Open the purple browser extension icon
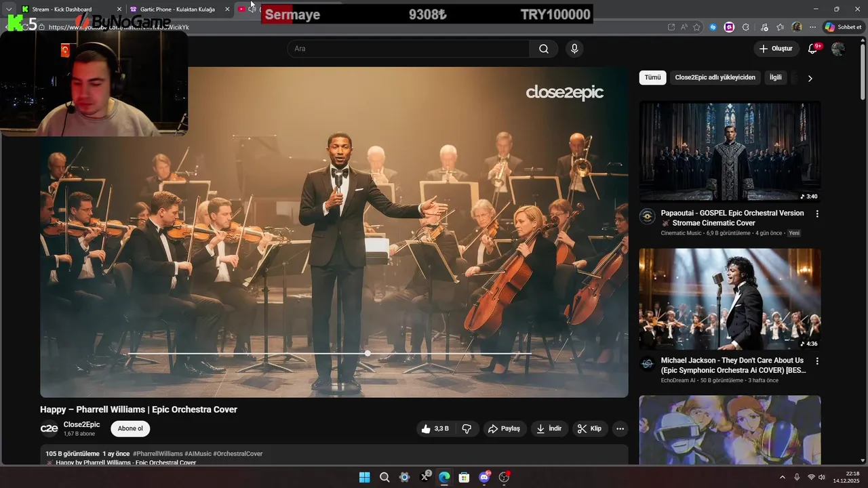This screenshot has height=488, width=868. 729,27
